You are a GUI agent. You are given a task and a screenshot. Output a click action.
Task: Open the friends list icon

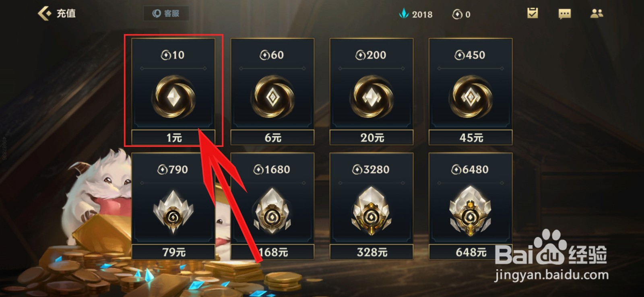597,14
